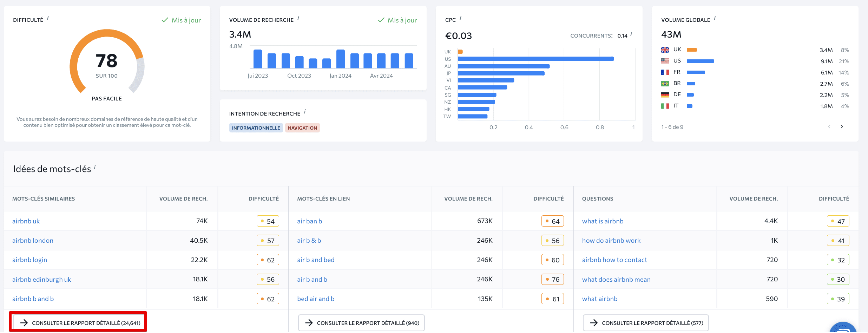Click volume value 74K for airbnb uk
The width and height of the screenshot is (868, 333).
(x=202, y=221)
